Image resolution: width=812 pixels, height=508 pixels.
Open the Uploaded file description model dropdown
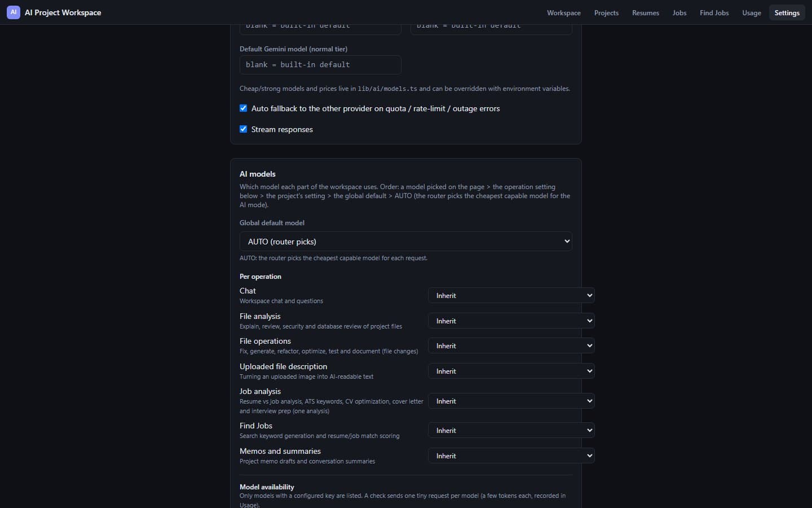tap(511, 371)
